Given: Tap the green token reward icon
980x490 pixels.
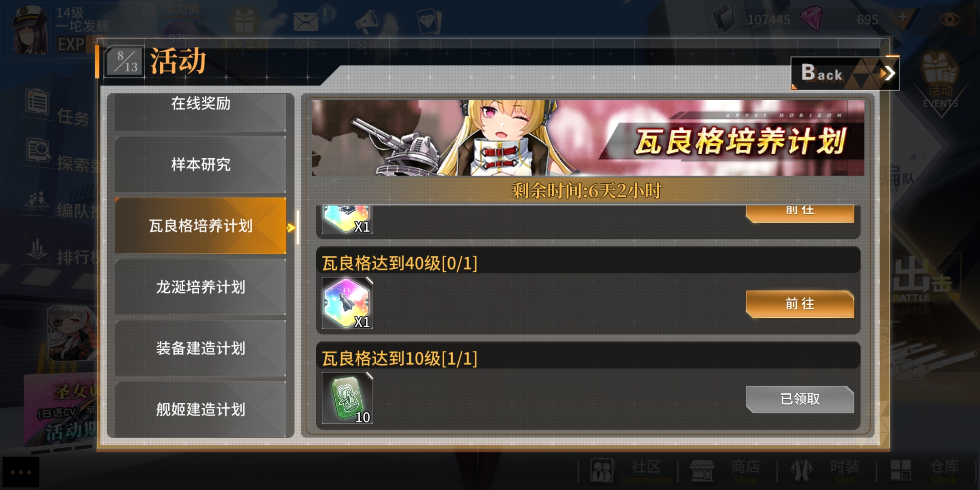Looking at the screenshot, I should (x=347, y=398).
